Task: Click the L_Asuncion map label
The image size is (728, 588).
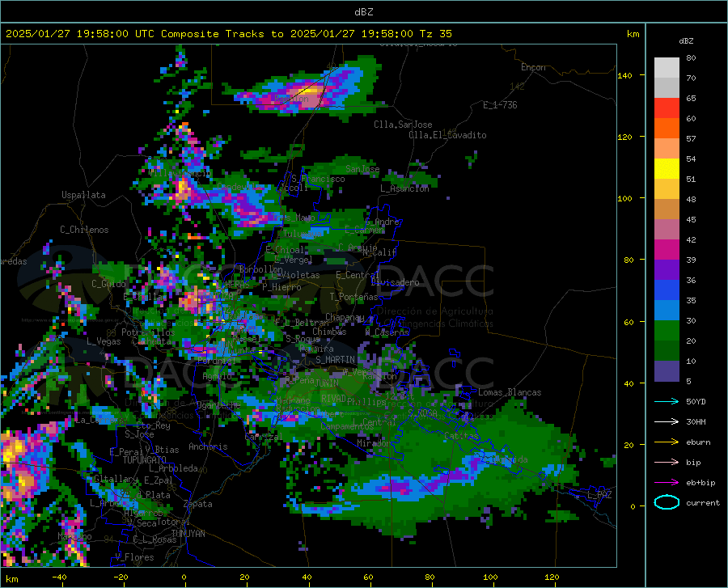Action: tap(404, 188)
